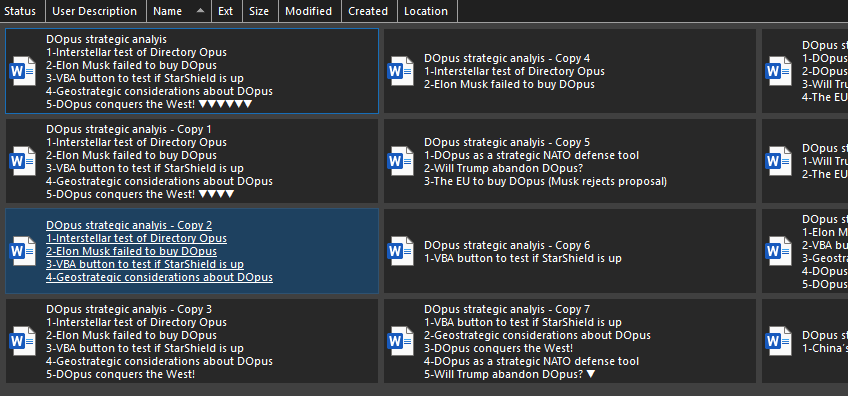Click '5-DOpus conquers the West!' in Copy 3
The image size is (848, 396).
120,374
